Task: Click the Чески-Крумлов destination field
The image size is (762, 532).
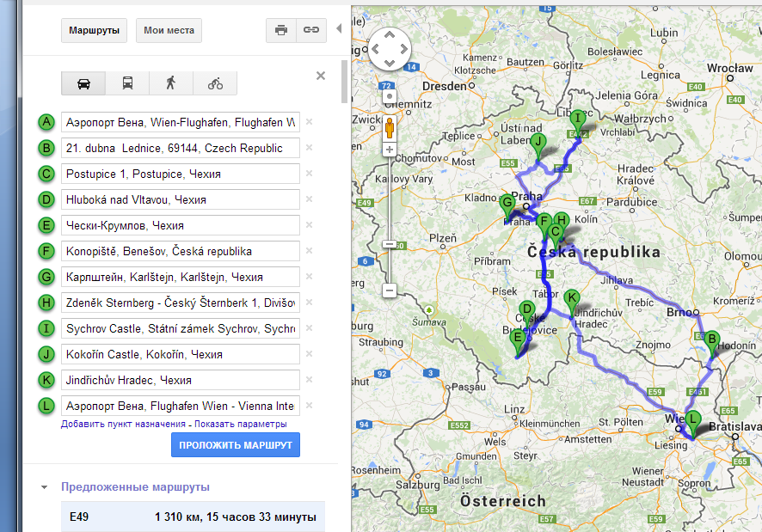Action: [180, 225]
